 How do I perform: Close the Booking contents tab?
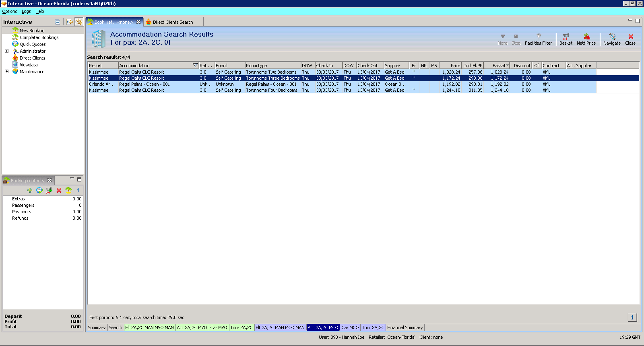pos(50,180)
